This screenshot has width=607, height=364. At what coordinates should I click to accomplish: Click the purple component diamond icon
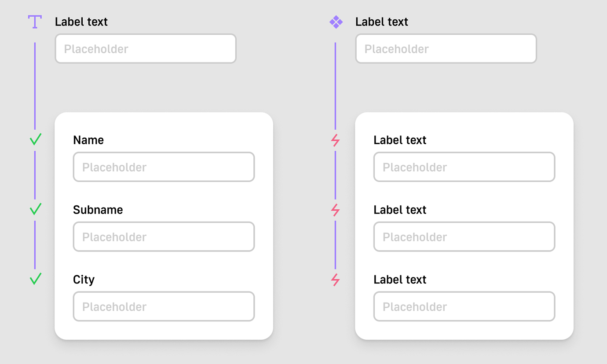pos(336,22)
